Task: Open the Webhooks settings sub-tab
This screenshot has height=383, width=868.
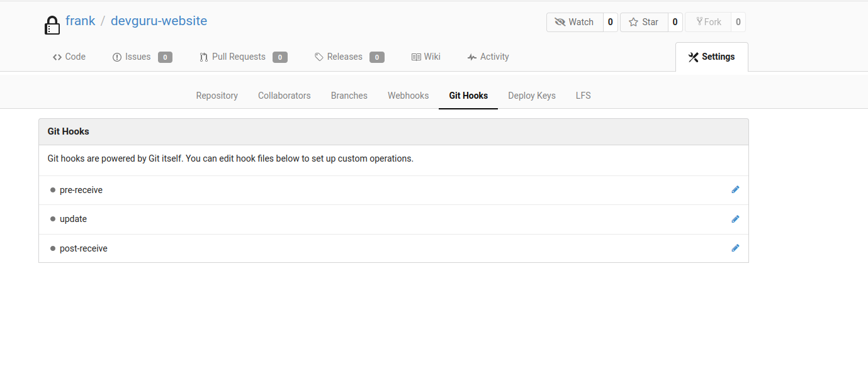Action: [x=408, y=96]
